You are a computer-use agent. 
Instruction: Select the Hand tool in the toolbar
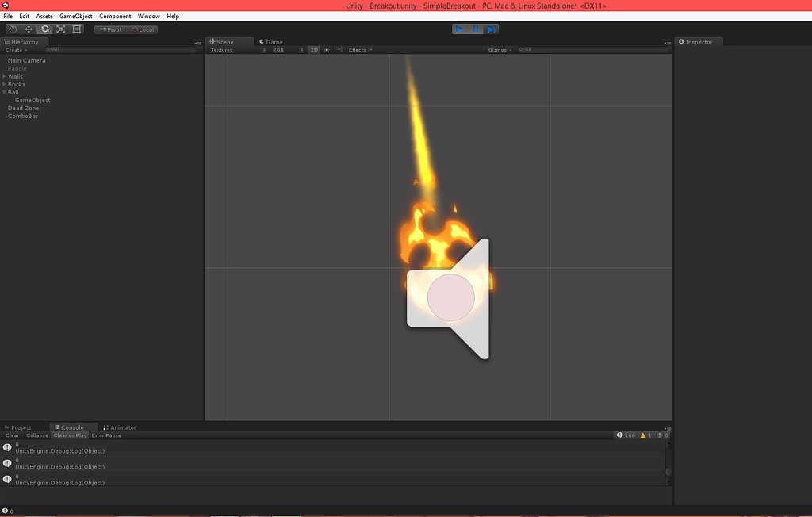pyautogui.click(x=12, y=29)
